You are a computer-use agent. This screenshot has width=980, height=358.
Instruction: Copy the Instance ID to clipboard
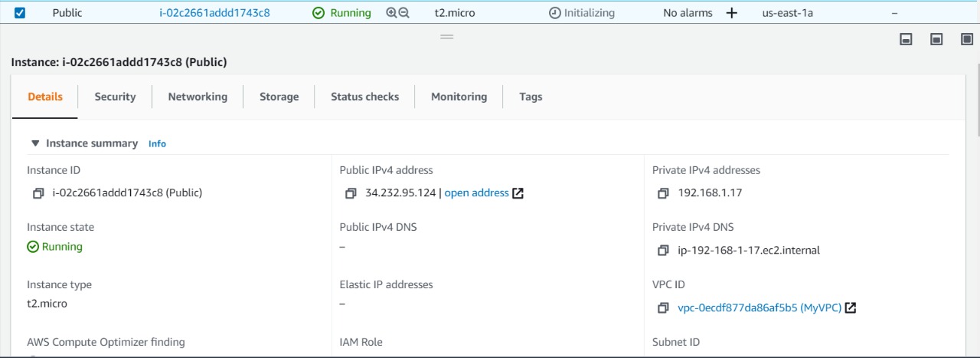click(38, 193)
